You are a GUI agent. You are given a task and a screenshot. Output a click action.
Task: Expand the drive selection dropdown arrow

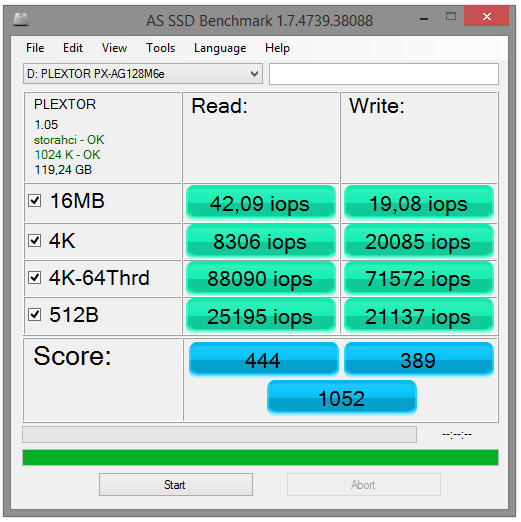[x=254, y=74]
